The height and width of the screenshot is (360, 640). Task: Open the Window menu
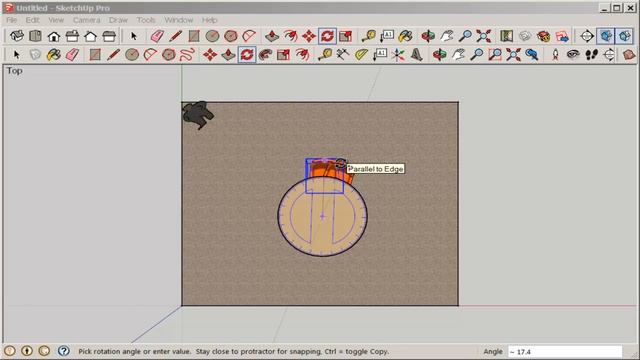[178, 20]
